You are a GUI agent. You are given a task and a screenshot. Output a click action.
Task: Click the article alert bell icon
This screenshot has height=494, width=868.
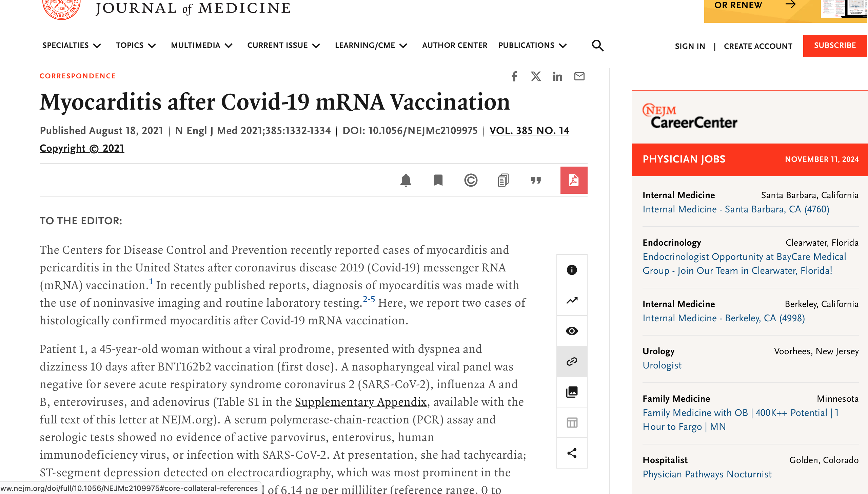(406, 180)
